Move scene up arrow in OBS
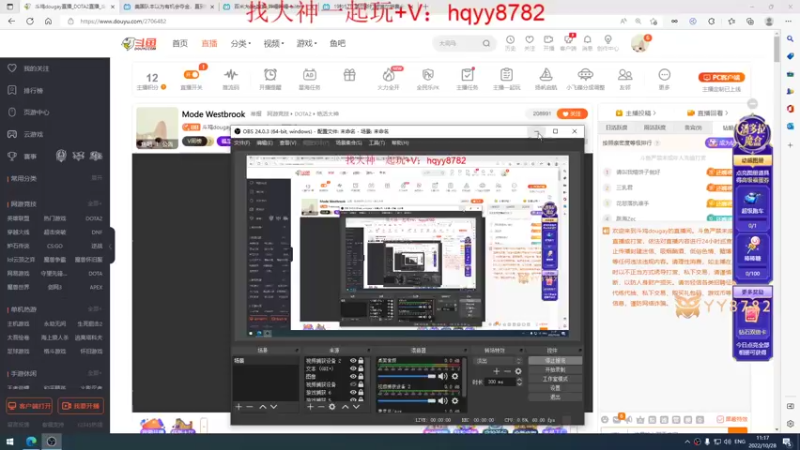 tap(262, 407)
